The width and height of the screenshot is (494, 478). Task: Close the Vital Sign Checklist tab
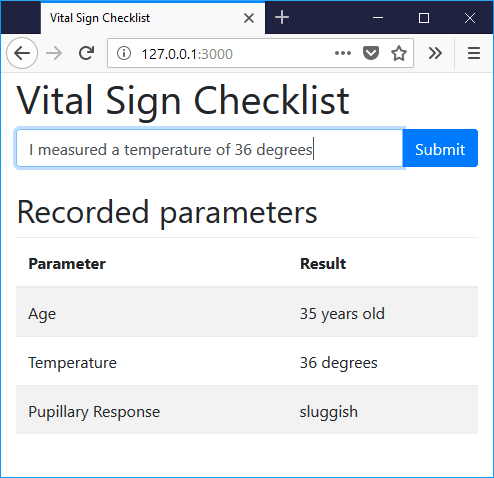click(249, 18)
